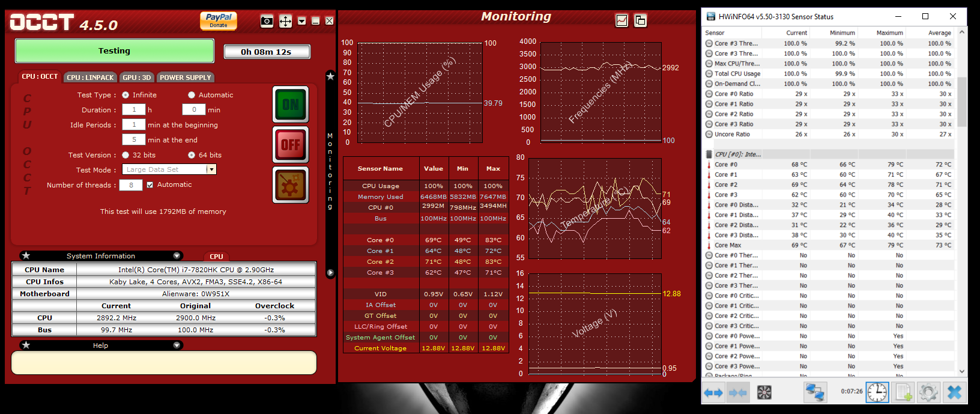Viewport: 980px width, 414px height.
Task: Click star icon on Help bar
Action: point(26,345)
